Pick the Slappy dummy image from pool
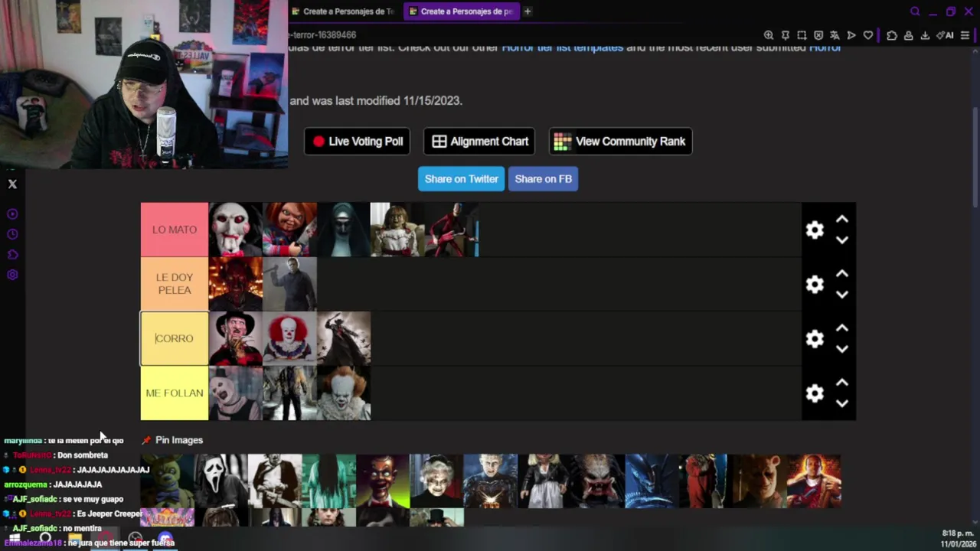 [x=383, y=481]
